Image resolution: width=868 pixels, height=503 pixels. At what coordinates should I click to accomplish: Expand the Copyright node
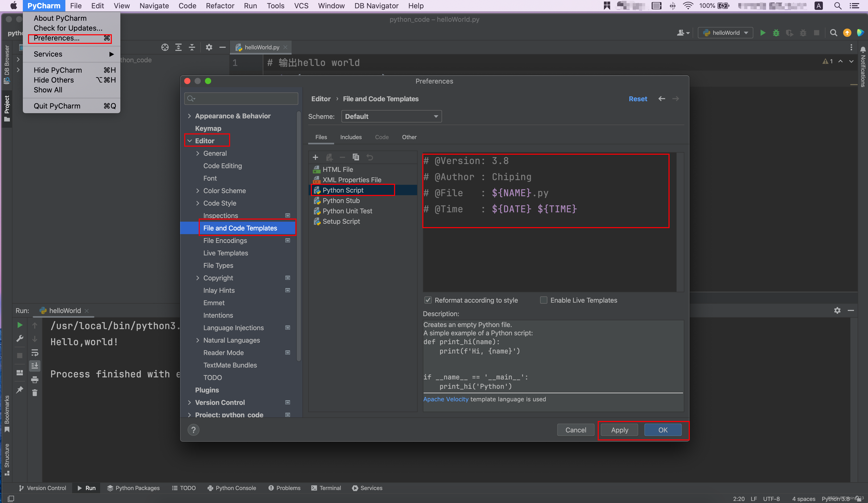click(198, 278)
